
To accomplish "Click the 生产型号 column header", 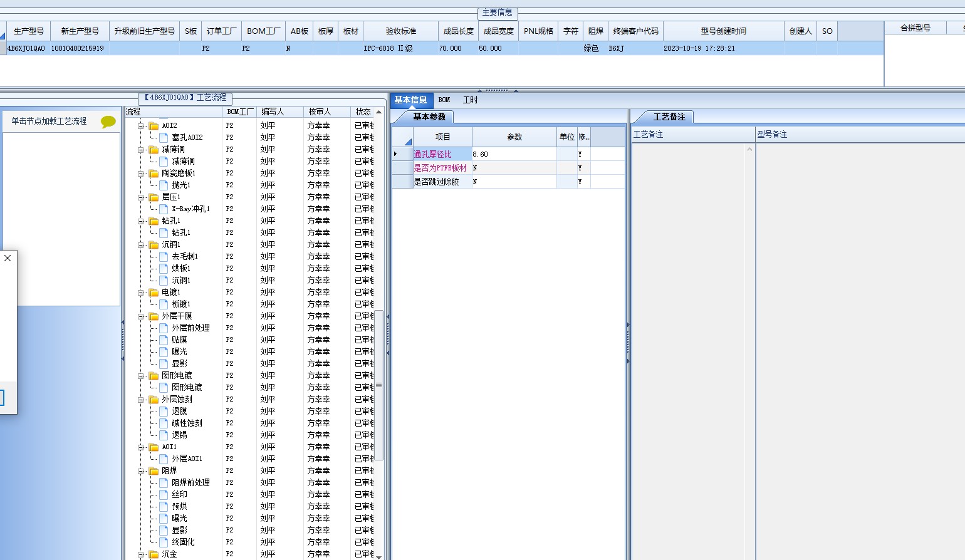I will [x=28, y=31].
